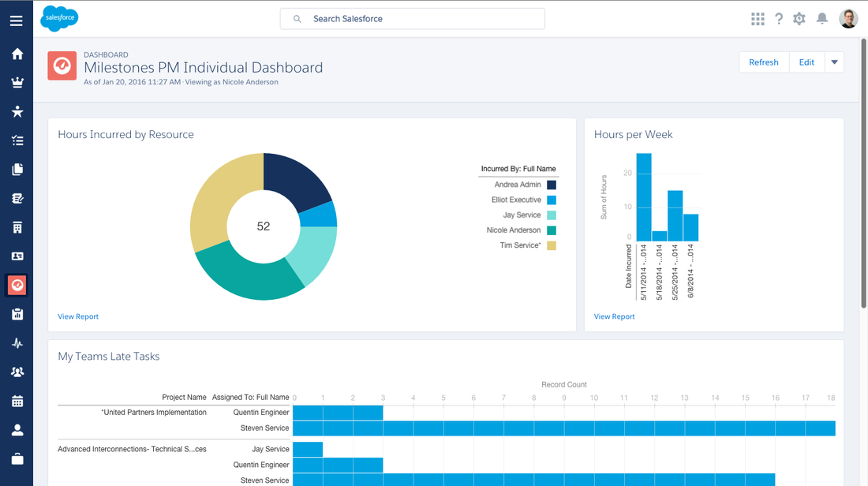Click the 52 total in donut center
The height and width of the screenshot is (486, 868).
264,226
